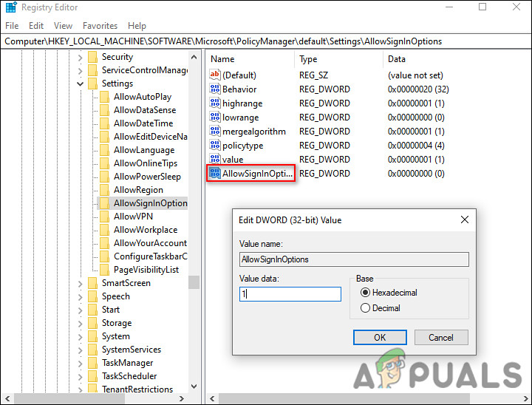Screen dimensions: 532x405
Task: Click the AllowOnlineTips folder icon
Action: click(104, 163)
